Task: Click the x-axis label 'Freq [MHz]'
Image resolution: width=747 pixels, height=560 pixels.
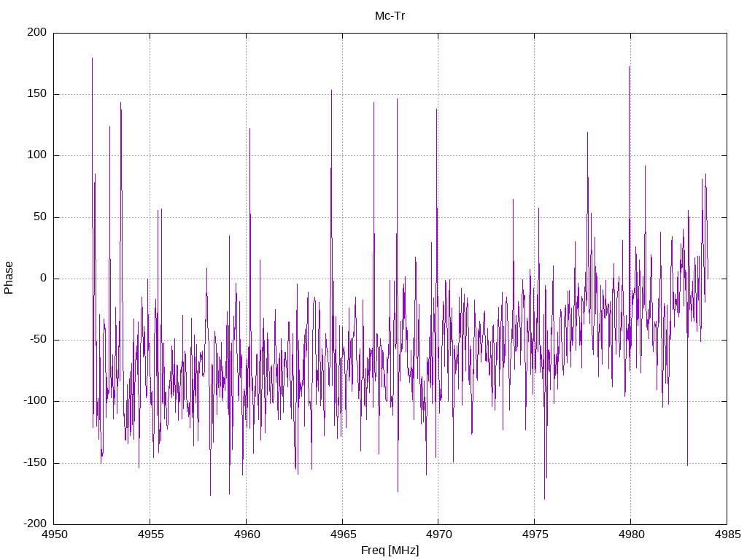Action: pyautogui.click(x=390, y=551)
